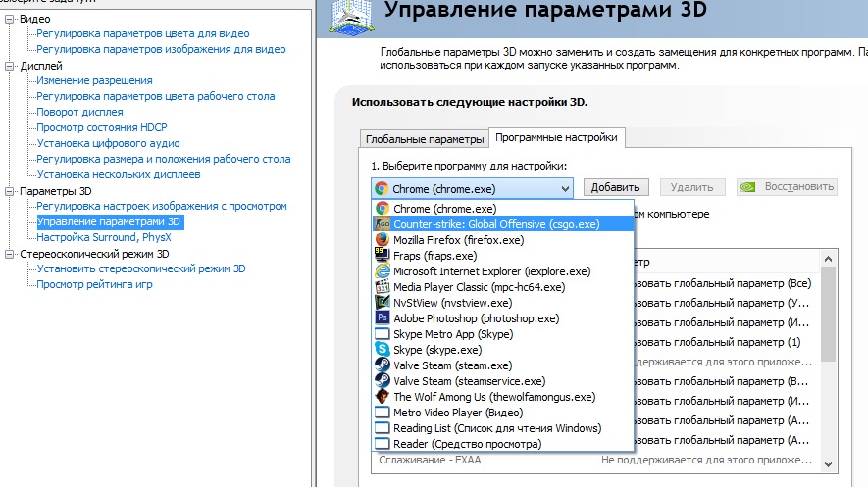This screenshot has width=868, height=487.
Task: Choose Adobe Photoshop (photoshop.exe) entry
Action: point(503,317)
